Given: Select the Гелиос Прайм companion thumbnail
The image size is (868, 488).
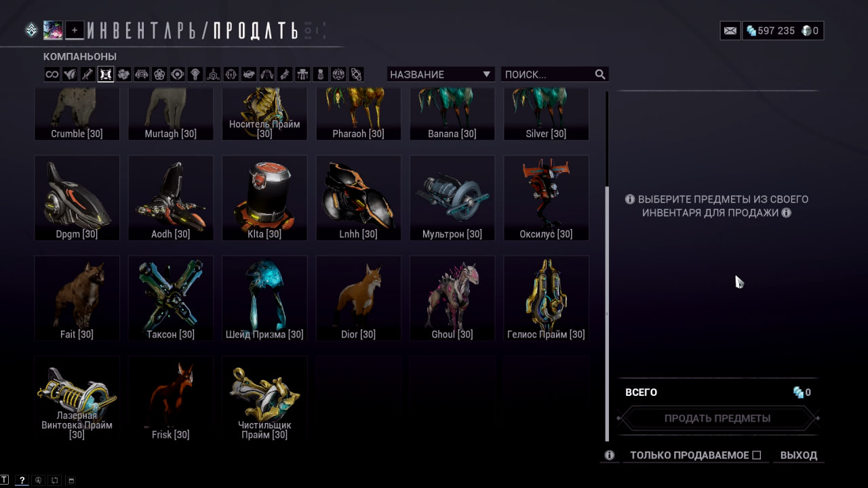Looking at the screenshot, I should (547, 298).
